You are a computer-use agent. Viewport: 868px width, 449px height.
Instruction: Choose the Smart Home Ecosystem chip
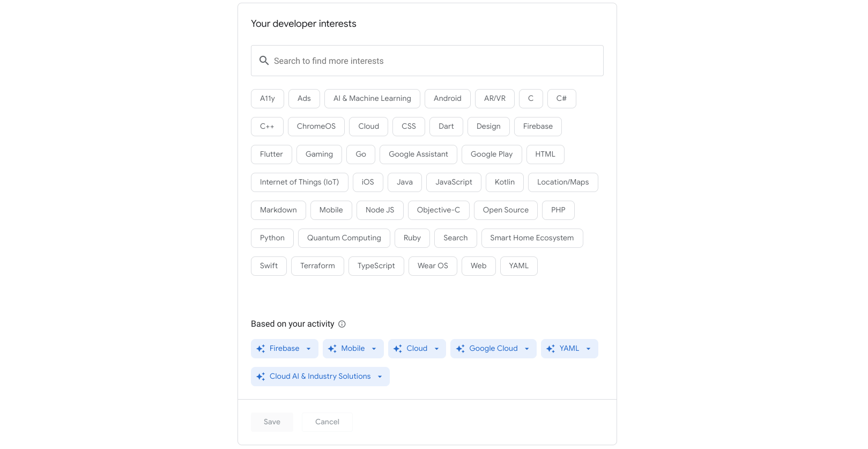pyautogui.click(x=531, y=238)
